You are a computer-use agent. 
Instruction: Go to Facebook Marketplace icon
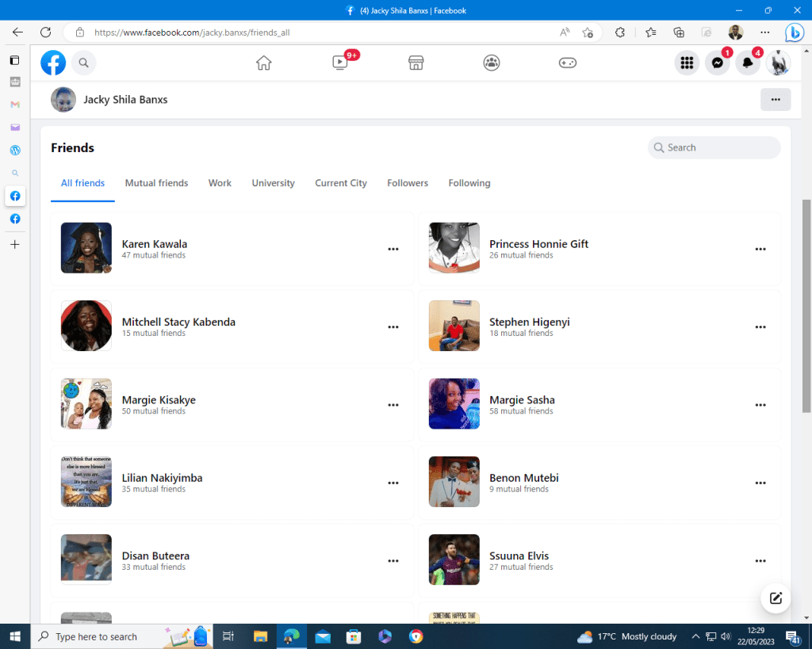[416, 63]
